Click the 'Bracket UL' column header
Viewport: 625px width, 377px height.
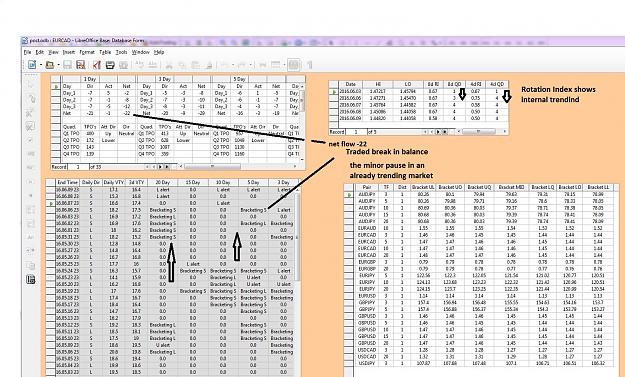pos(423,187)
